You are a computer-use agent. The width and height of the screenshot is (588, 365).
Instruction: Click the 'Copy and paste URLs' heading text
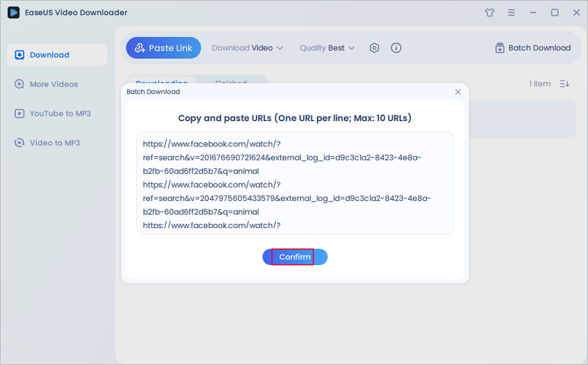[295, 118]
